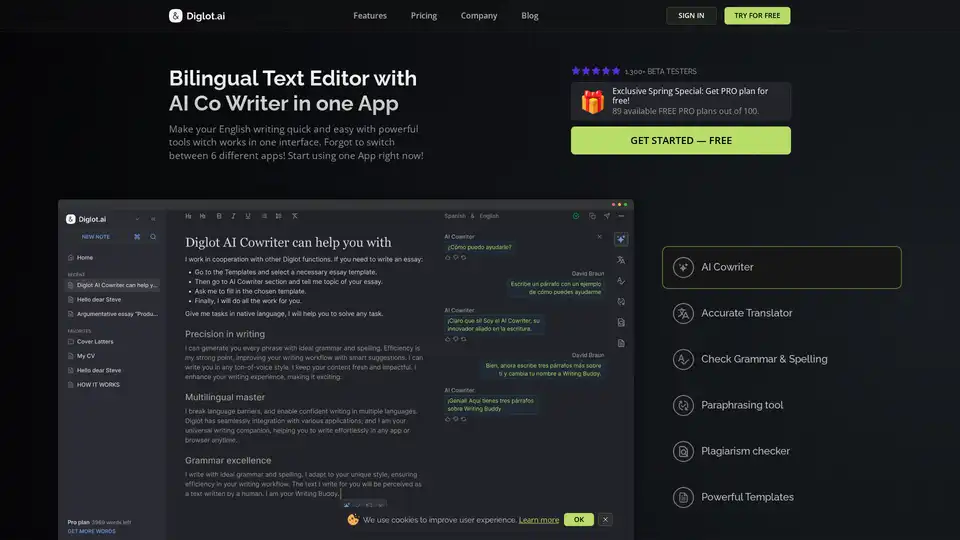
Task: Click the GET STARTED — FREE button
Action: (680, 141)
